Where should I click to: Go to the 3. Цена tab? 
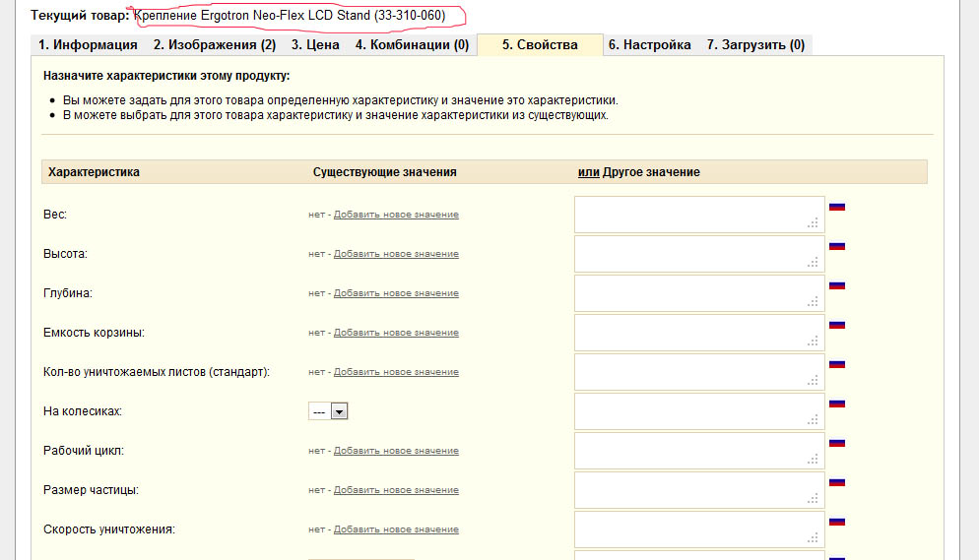[315, 45]
